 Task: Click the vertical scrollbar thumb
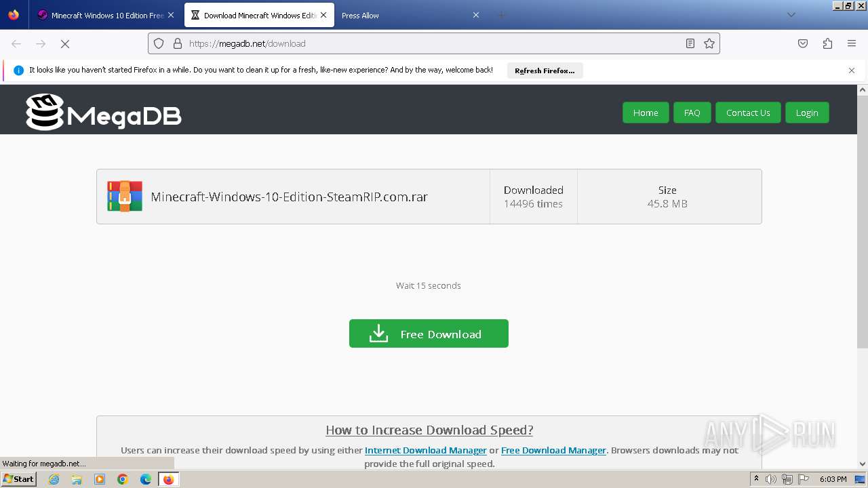coord(863,222)
